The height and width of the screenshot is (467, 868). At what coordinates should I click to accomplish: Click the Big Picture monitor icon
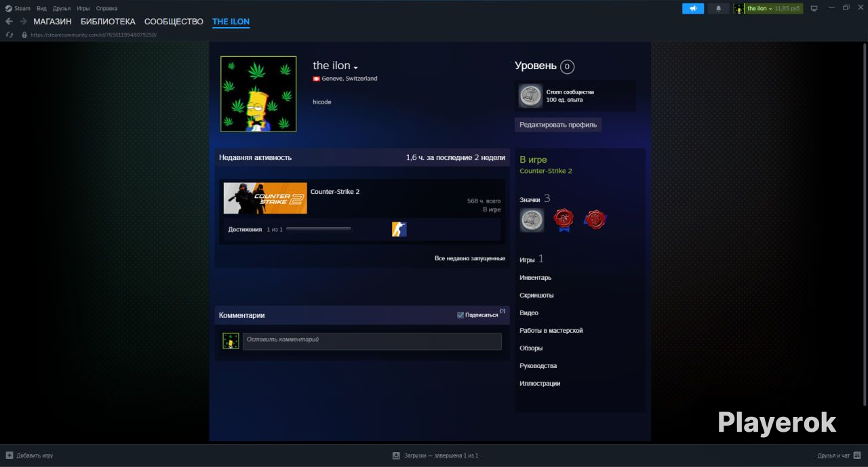[x=814, y=8]
